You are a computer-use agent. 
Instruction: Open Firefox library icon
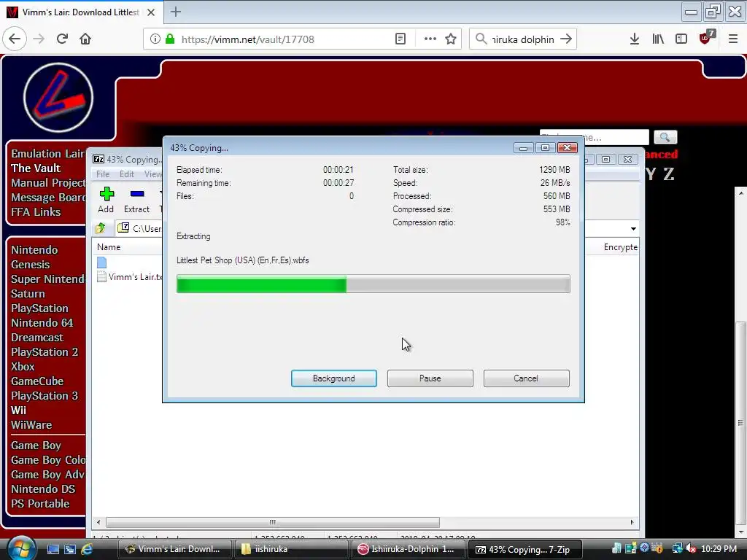tap(658, 39)
